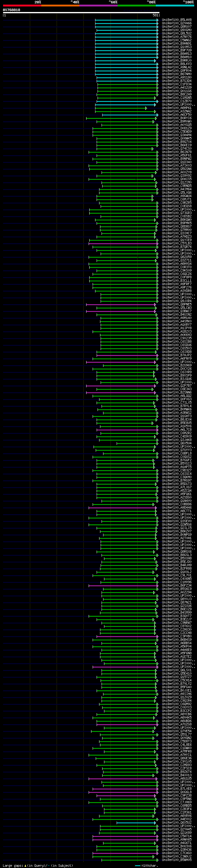Click the AV768818 query title
Viewport: 197px width, 868px height.
11,10
